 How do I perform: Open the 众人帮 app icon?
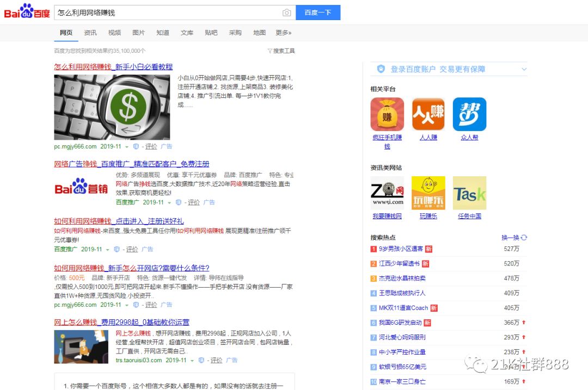tap(469, 114)
